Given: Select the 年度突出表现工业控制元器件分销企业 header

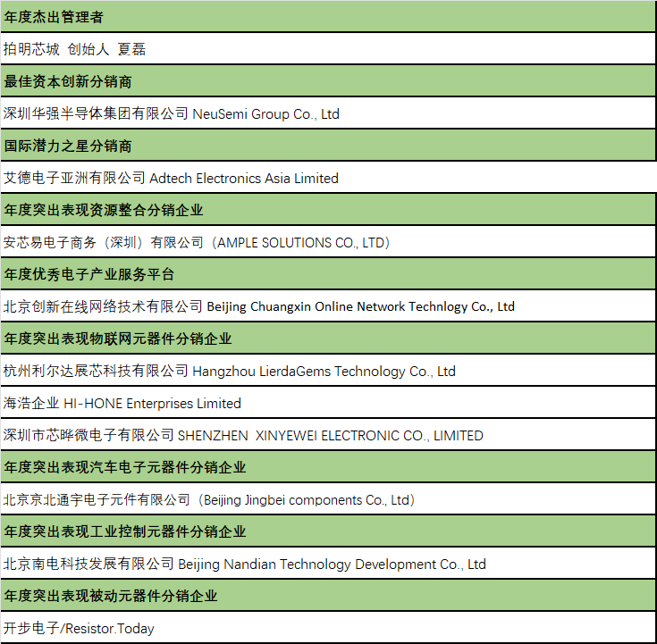Looking at the screenshot, I should pos(328,531).
